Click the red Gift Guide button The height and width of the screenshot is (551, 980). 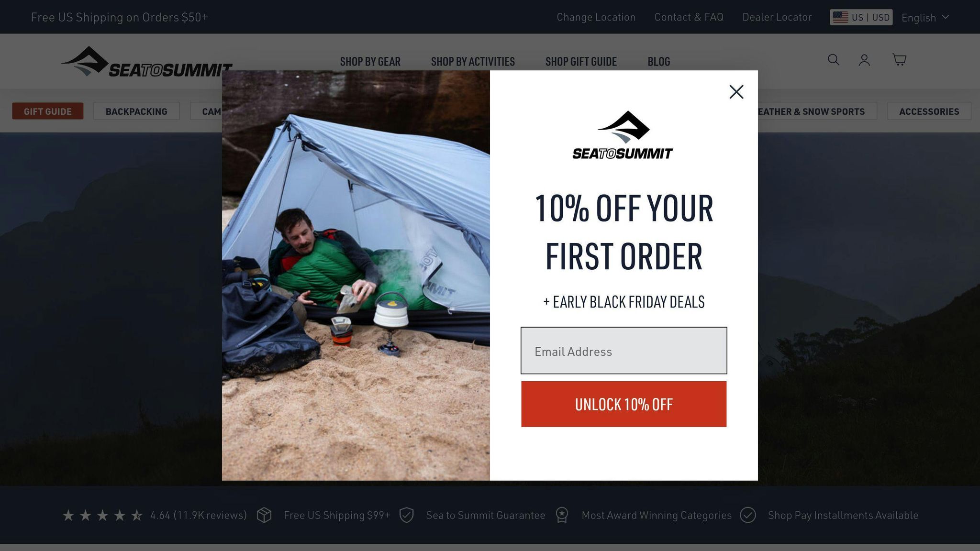48,111
